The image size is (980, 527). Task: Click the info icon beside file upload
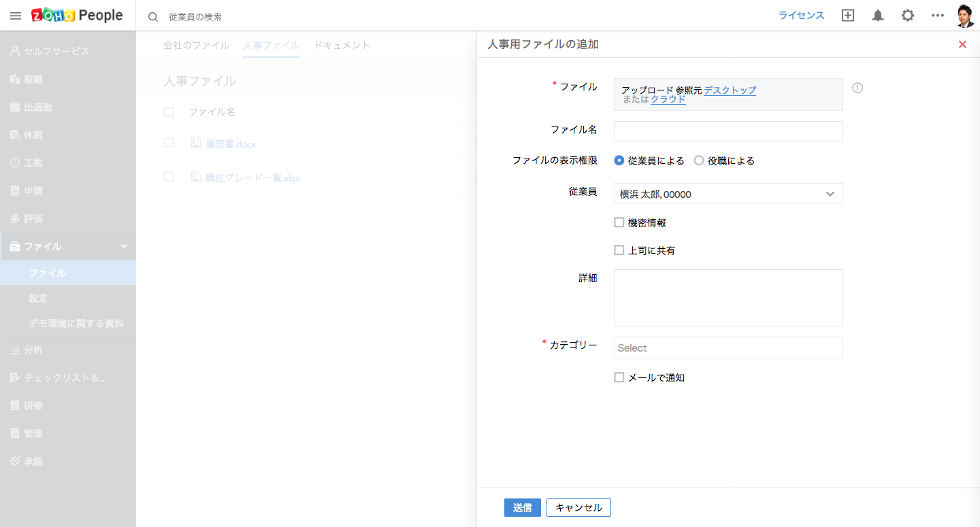[857, 88]
